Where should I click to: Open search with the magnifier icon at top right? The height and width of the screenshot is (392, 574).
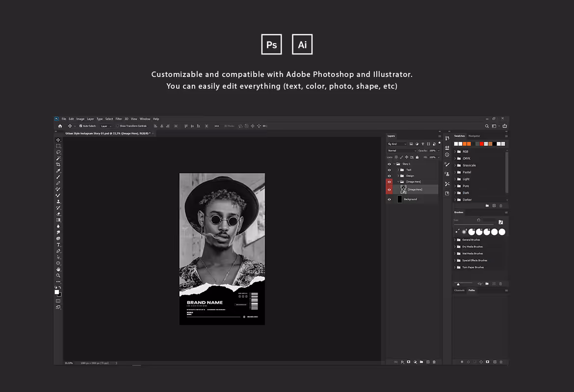coord(487,126)
